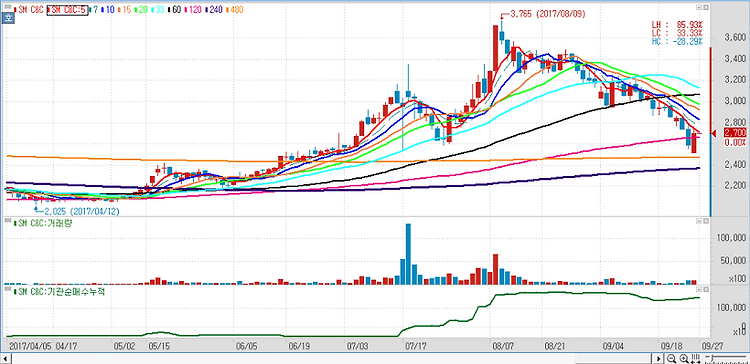Click the 3,765 (2017/08/09) high label
This screenshot has width=750, height=364.
548,14
